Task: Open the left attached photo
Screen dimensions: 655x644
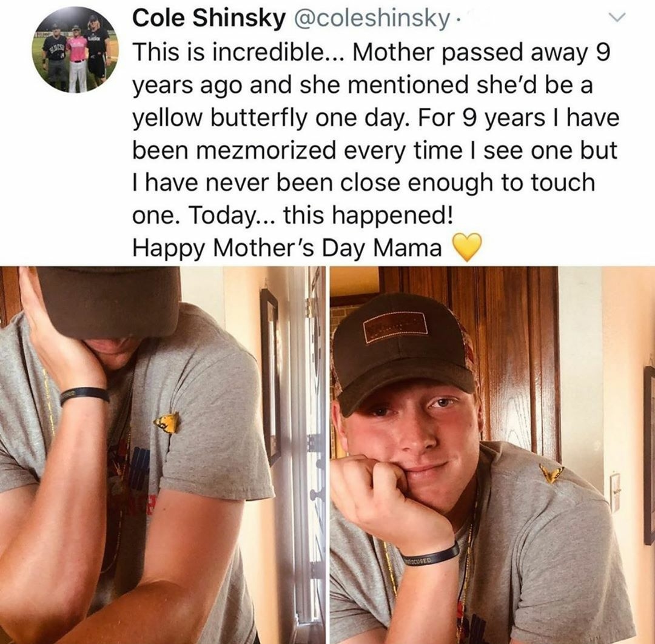Action: tap(163, 455)
